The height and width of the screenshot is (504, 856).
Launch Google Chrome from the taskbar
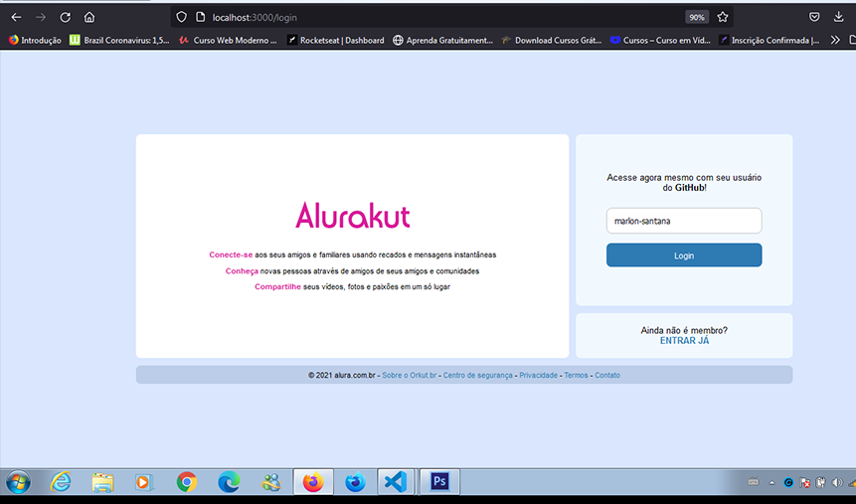click(x=187, y=482)
